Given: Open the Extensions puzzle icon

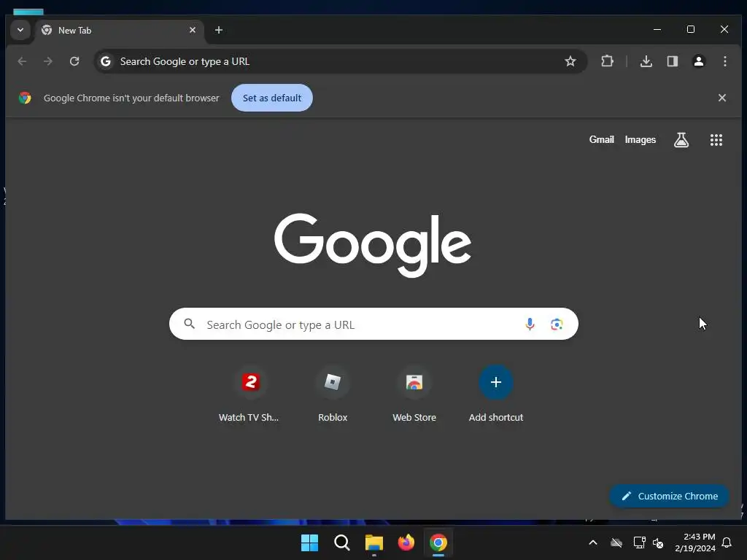Looking at the screenshot, I should 607,61.
